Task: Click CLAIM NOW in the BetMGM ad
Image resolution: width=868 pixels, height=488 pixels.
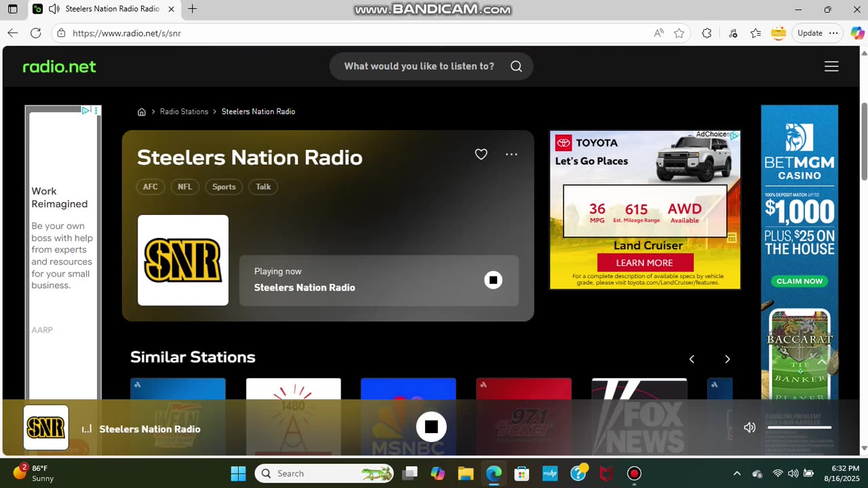Action: 800,281
